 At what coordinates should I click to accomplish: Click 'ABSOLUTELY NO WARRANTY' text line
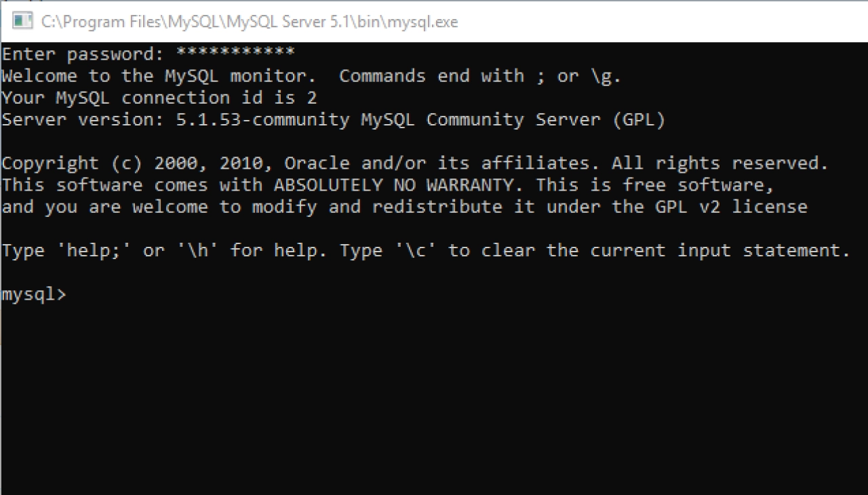[388, 185]
